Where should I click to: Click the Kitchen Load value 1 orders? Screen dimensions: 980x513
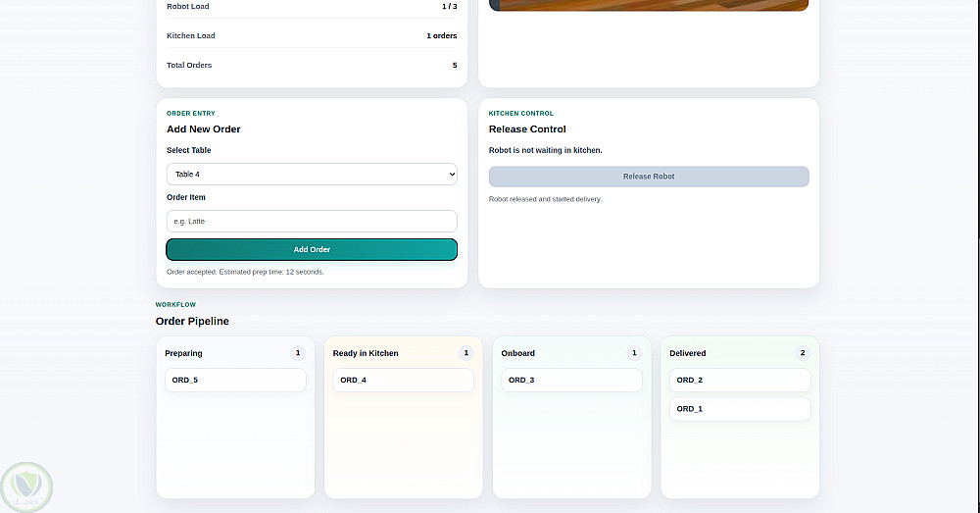(x=442, y=35)
